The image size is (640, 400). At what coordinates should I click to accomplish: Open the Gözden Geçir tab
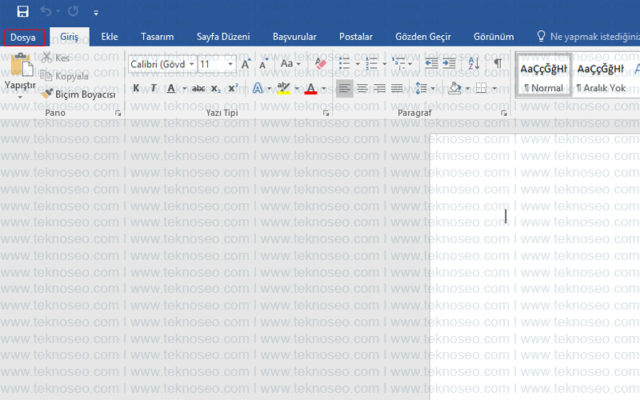(x=423, y=37)
